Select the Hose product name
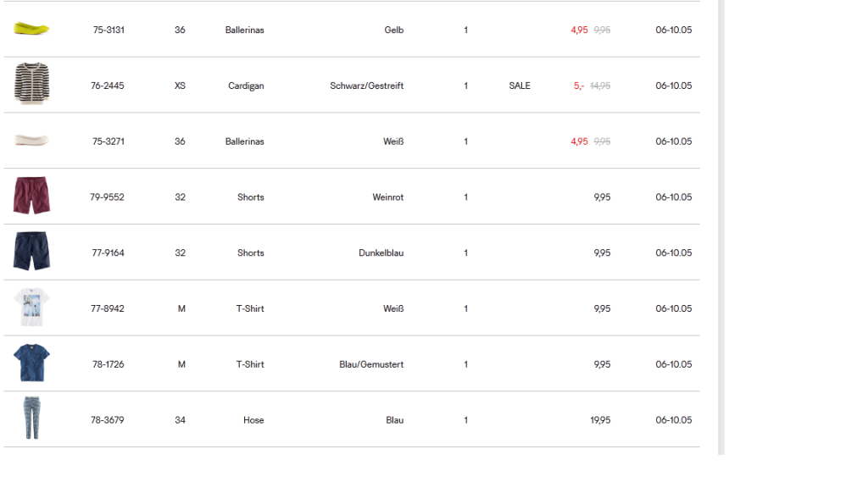868x488 pixels. 253,420
